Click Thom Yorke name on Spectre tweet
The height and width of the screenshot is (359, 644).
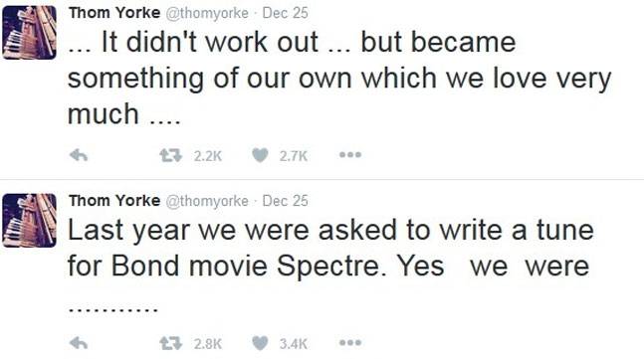(114, 201)
